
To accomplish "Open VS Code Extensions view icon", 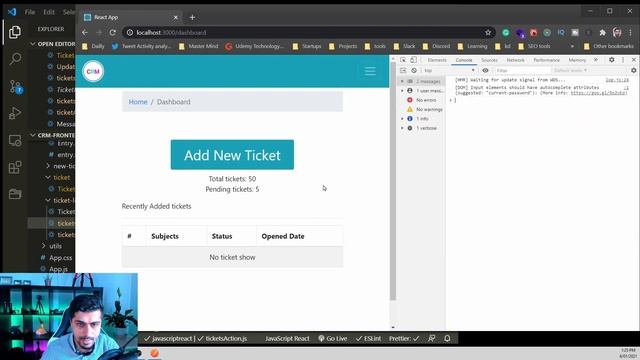I will click(15, 167).
